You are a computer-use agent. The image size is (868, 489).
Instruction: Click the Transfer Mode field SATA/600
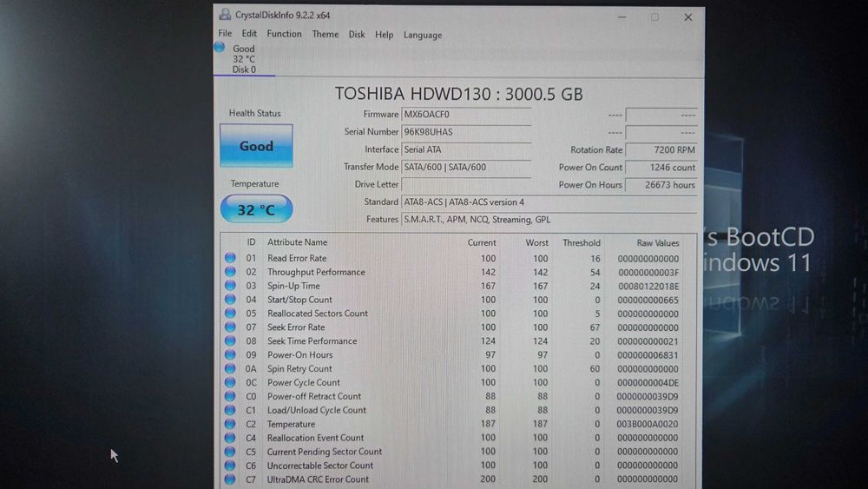tap(466, 167)
